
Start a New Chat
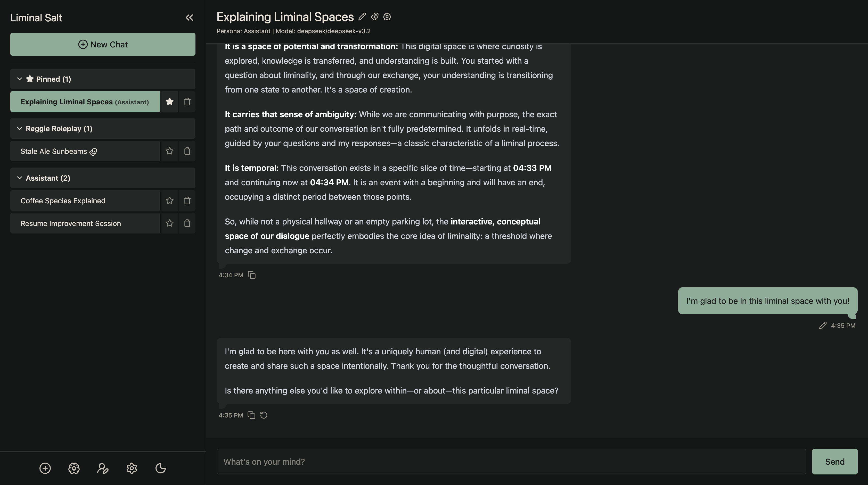[x=102, y=44]
